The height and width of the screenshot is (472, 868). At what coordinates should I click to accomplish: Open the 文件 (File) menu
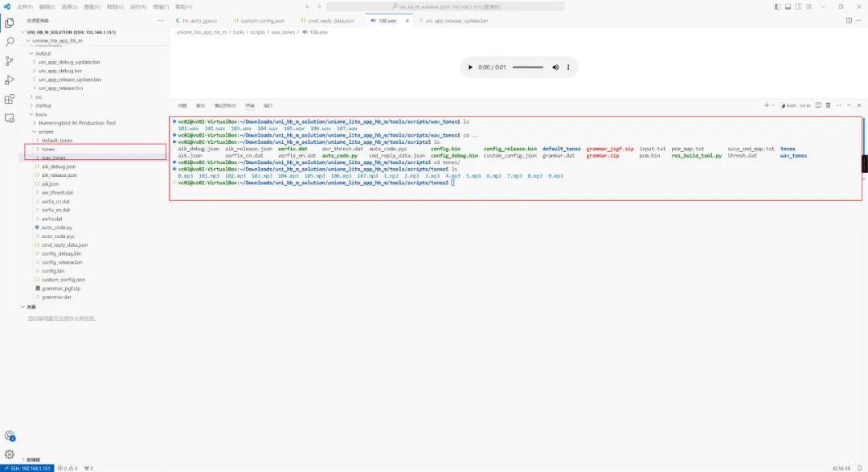click(x=25, y=6)
